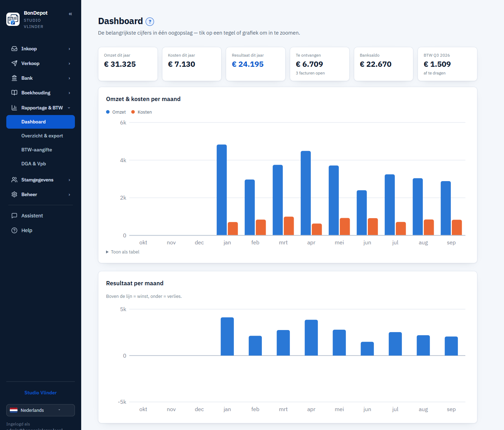Expand the Stamgegevens menu chevron
The image size is (504, 430).
pyautogui.click(x=69, y=180)
